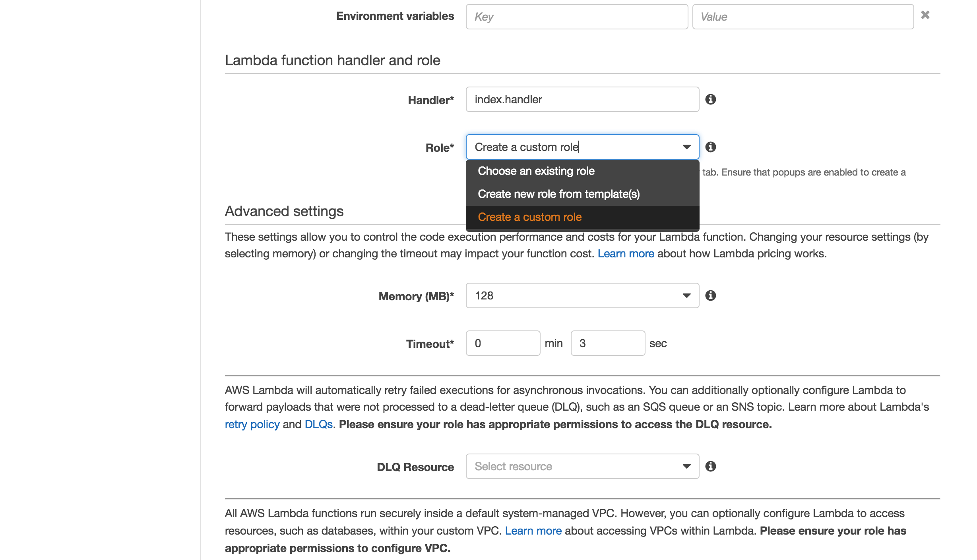977x560 pixels.
Task: Click the info icon next to Handler field
Action: [711, 99]
